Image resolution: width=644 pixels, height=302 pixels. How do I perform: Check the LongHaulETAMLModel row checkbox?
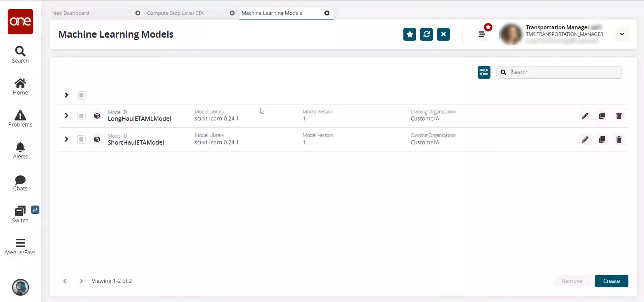pyautogui.click(x=81, y=116)
